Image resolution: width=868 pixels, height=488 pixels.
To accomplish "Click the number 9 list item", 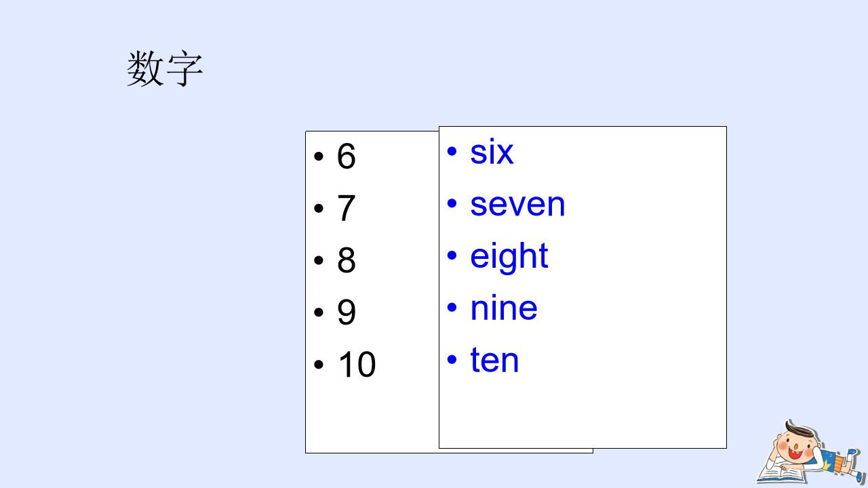I will click(x=346, y=312).
